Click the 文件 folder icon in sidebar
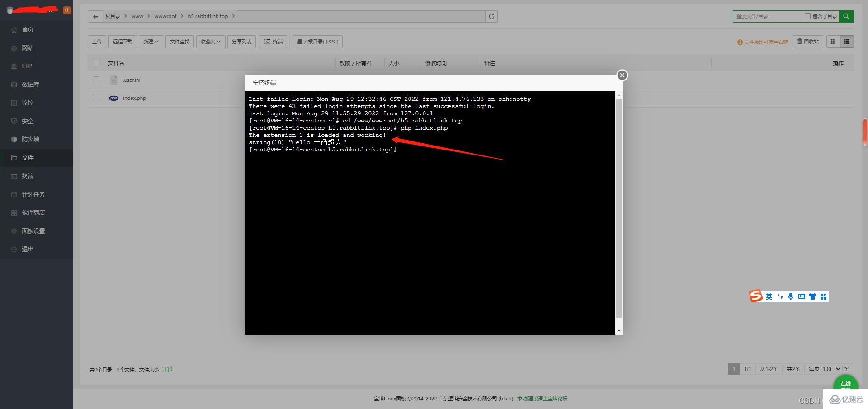This screenshot has height=409, width=868. pyautogui.click(x=14, y=158)
